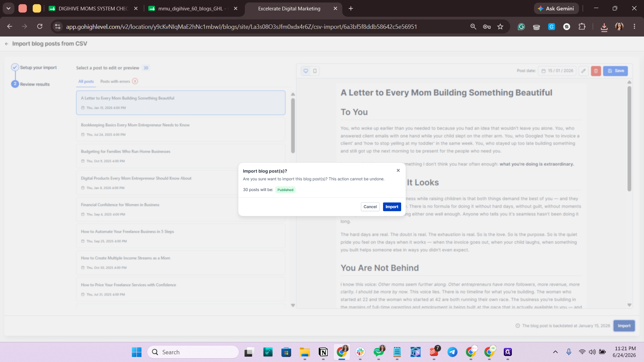The image size is (644, 362).
Task: Select 'How to Create Multiple Income Streams' post
Action: (x=181, y=262)
